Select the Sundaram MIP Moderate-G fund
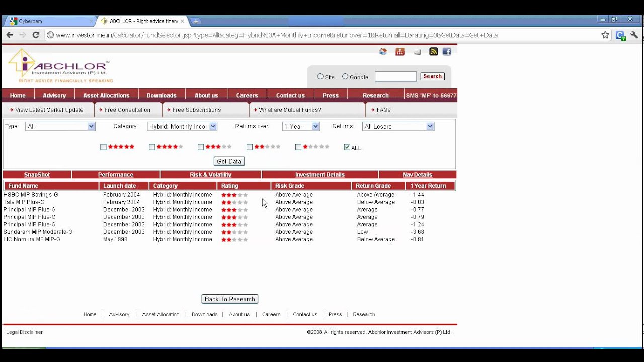This screenshot has height=362, width=644. [x=38, y=232]
